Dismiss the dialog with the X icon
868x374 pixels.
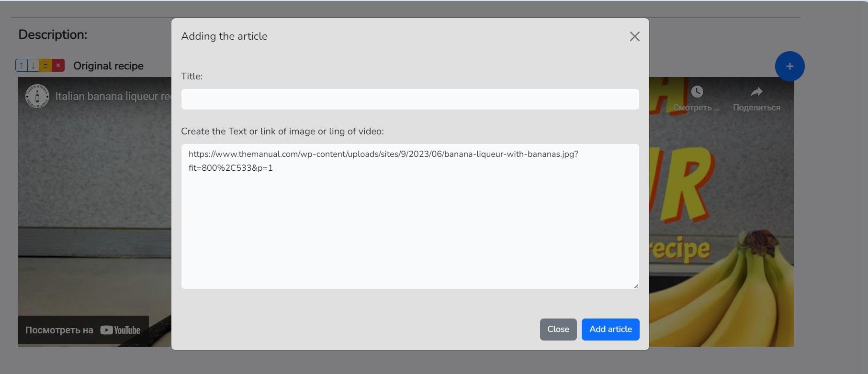coord(634,36)
